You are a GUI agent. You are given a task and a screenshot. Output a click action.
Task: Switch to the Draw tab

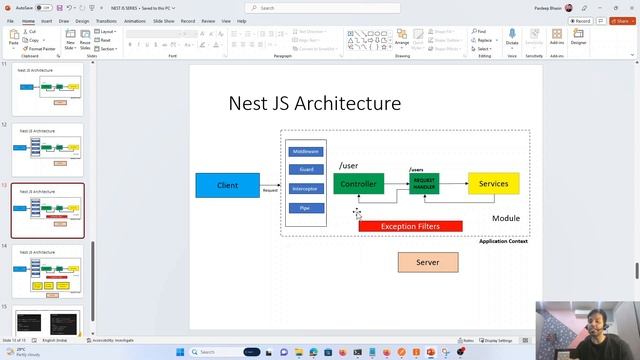click(64, 21)
